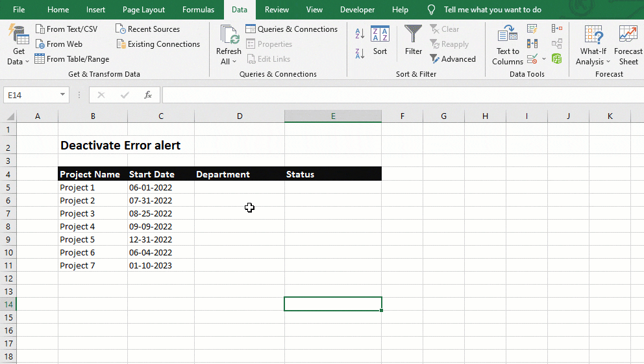Load data From Table/Range
The image size is (644, 364).
tap(72, 58)
